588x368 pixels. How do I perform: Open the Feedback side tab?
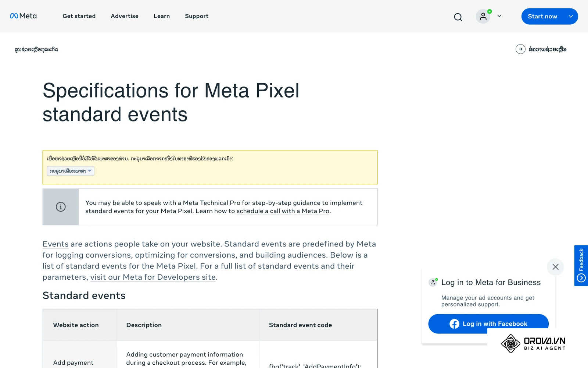tap(581, 265)
